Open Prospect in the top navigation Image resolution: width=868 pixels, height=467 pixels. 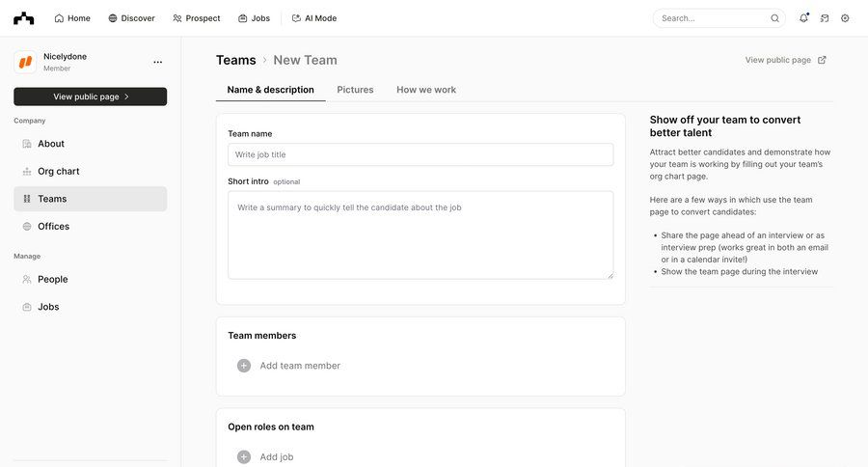coord(197,18)
